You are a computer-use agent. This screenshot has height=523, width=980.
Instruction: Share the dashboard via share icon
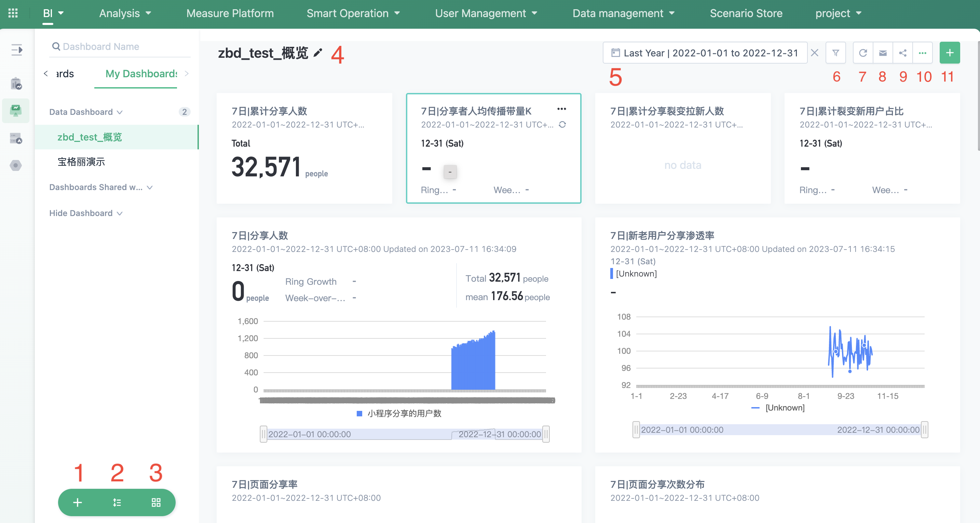click(x=902, y=53)
